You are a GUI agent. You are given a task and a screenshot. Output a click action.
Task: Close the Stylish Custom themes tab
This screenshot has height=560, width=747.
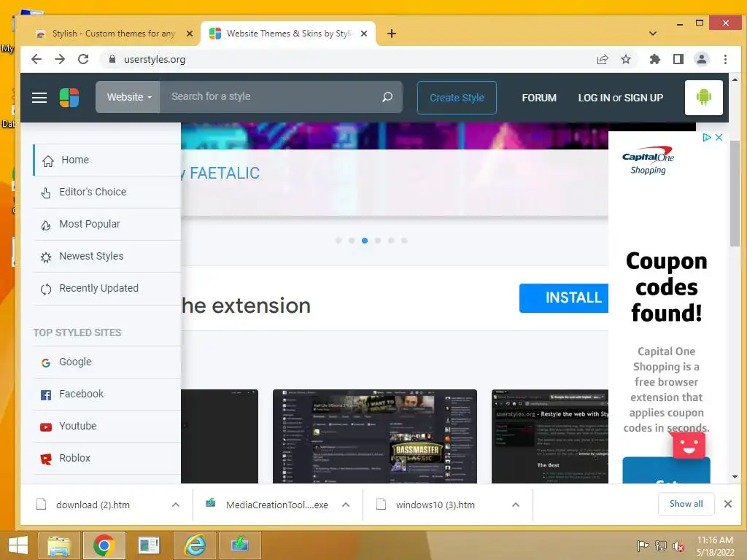click(190, 34)
